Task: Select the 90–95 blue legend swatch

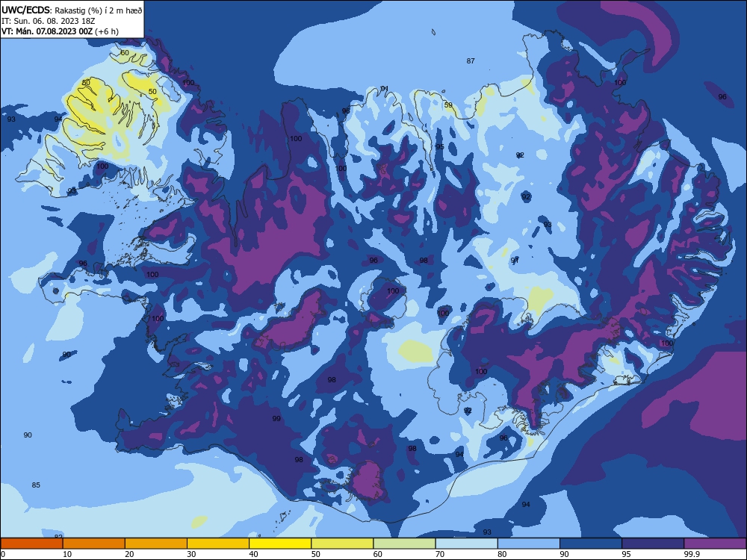Action: 591,544
